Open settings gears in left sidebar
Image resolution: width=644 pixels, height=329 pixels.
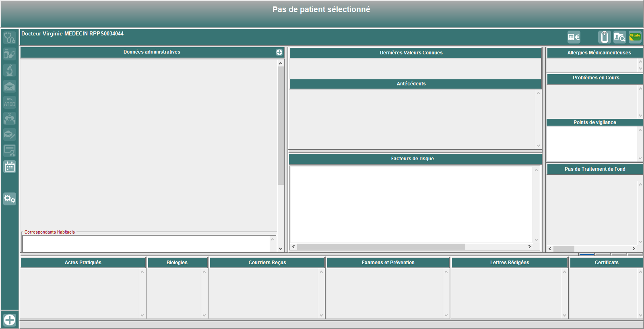10,199
